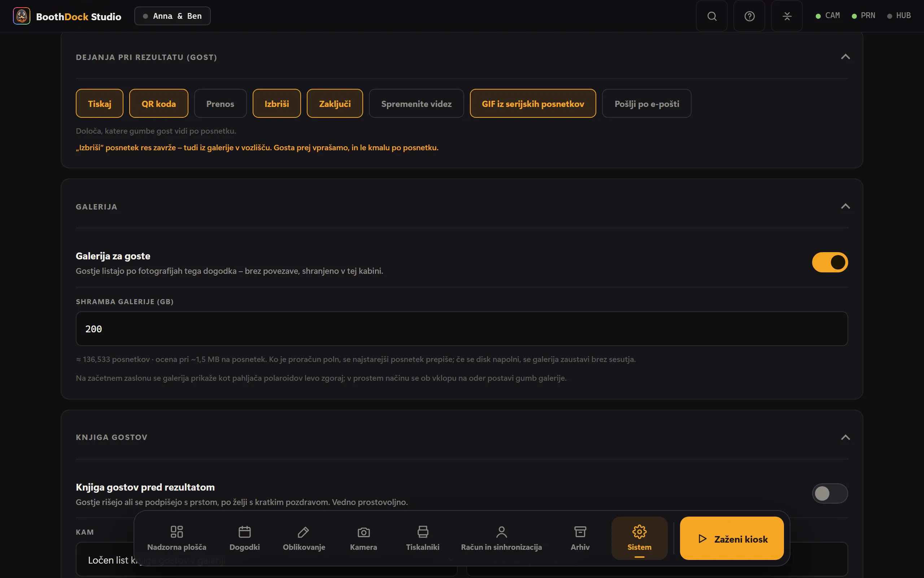Click the Shramba galerije 200 field
This screenshot has width=924, height=578.
[x=462, y=329]
